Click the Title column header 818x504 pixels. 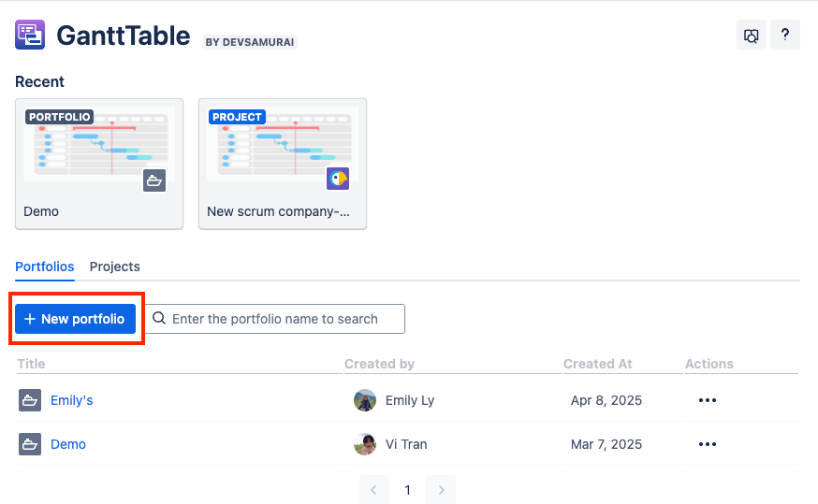[31, 364]
